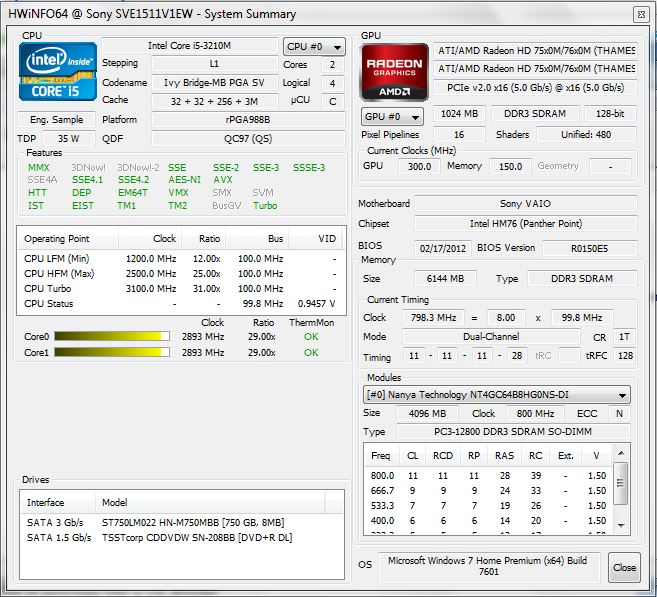Click the Ivy Bridge-MB PGA SV codename field
This screenshot has height=597, width=657.
215,83
